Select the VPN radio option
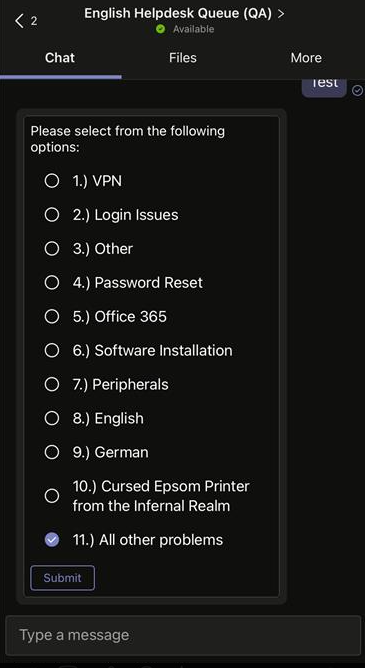 coord(52,181)
